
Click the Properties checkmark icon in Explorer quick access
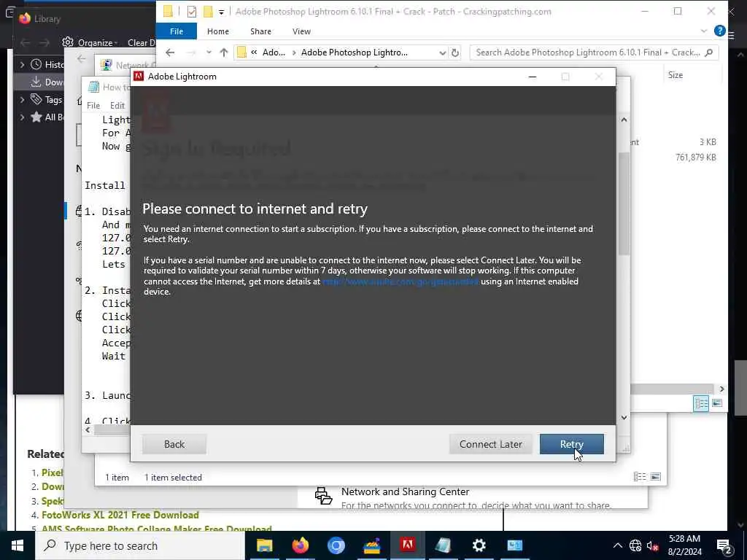pyautogui.click(x=192, y=12)
